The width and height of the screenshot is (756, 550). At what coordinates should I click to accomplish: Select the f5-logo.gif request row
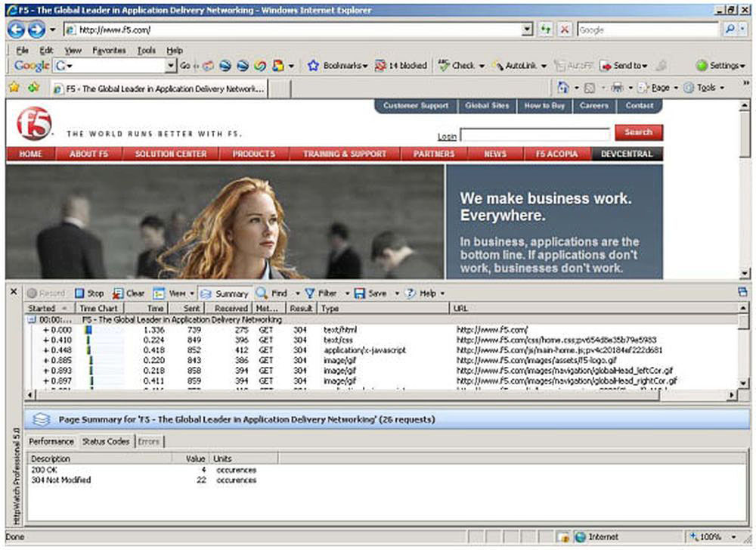point(381,360)
